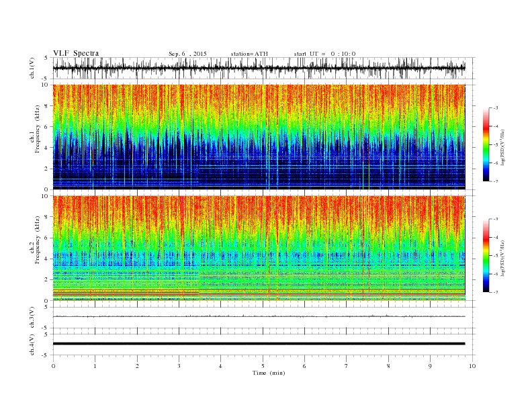The height and width of the screenshot is (411, 532).
Task: Click the ch.2 spectrogram color scale bar
Action: [486, 255]
